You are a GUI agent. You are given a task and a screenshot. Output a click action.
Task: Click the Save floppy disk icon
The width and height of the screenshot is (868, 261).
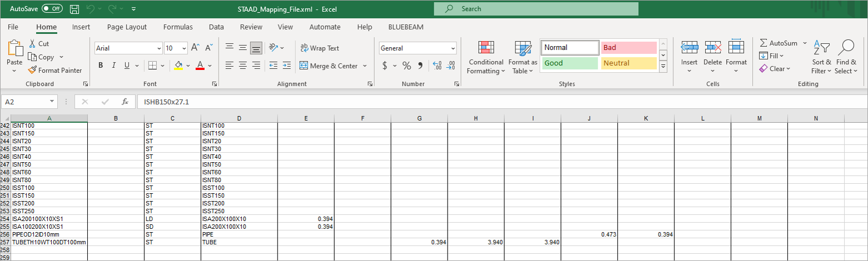[x=75, y=9]
